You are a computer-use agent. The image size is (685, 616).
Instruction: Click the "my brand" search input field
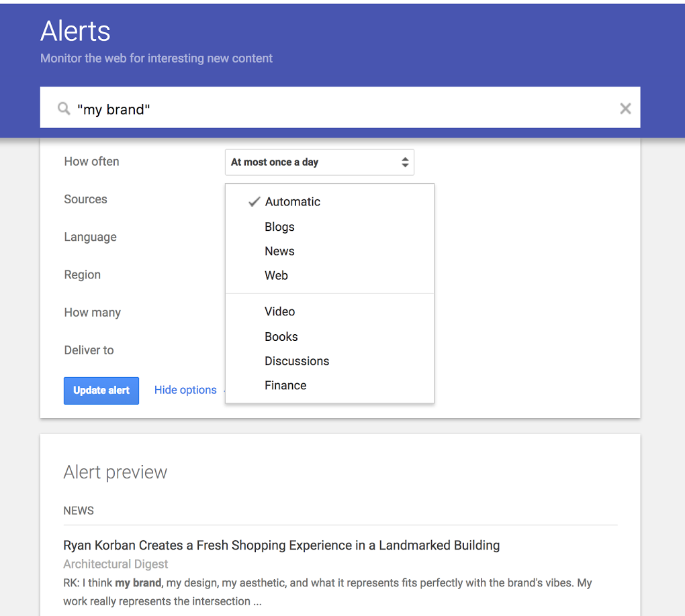340,107
